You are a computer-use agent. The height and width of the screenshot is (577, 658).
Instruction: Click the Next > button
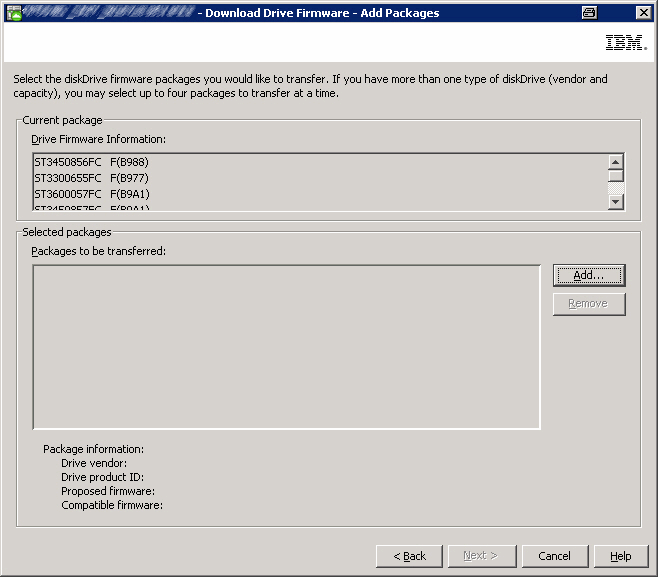tap(481, 556)
